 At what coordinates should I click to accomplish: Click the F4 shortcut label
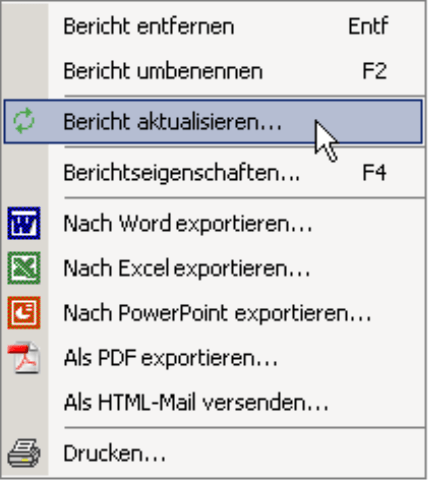tap(375, 173)
